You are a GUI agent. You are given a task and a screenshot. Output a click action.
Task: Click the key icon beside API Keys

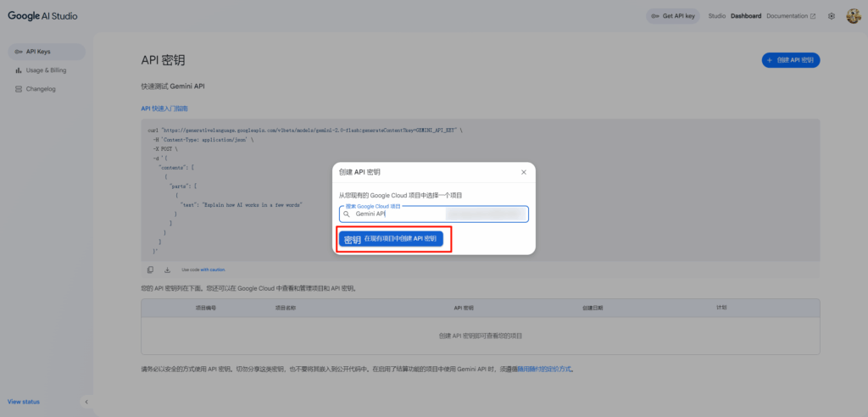click(19, 52)
